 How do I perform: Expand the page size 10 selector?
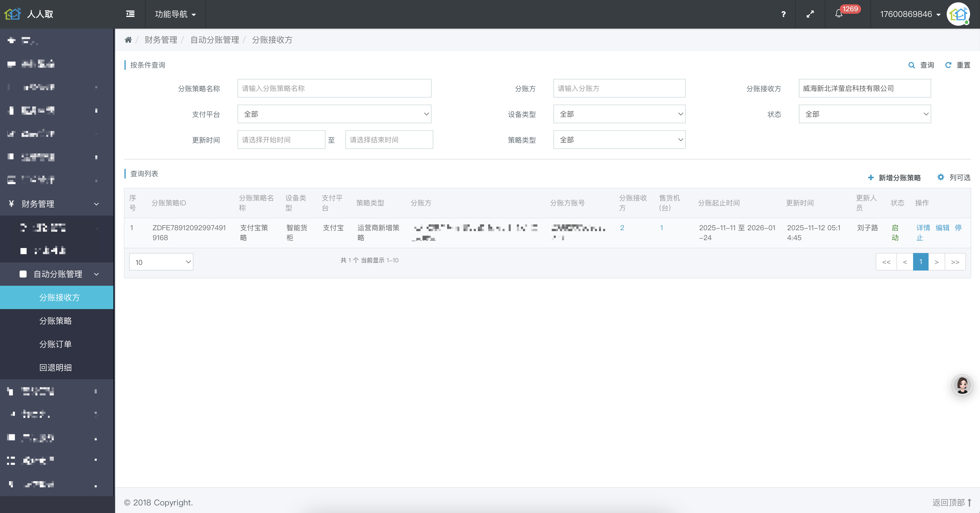click(161, 262)
